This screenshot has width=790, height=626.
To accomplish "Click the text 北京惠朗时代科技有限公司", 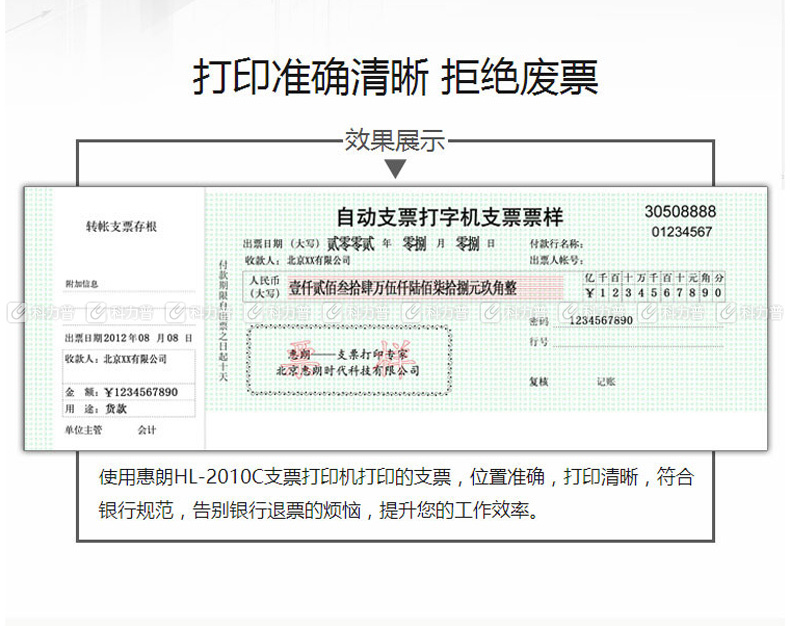I will tap(348, 371).
